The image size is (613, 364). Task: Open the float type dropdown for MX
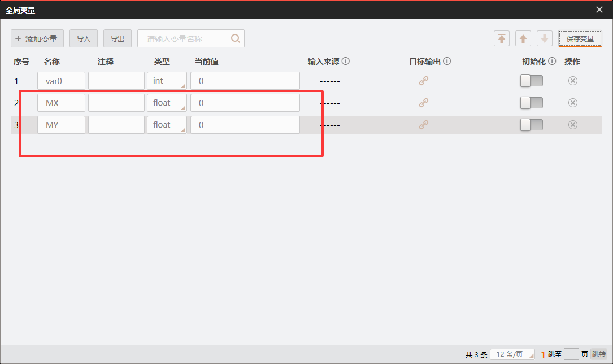167,103
